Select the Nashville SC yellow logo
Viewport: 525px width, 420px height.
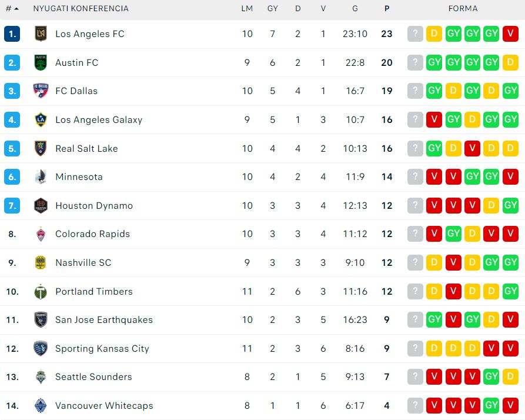tap(41, 262)
